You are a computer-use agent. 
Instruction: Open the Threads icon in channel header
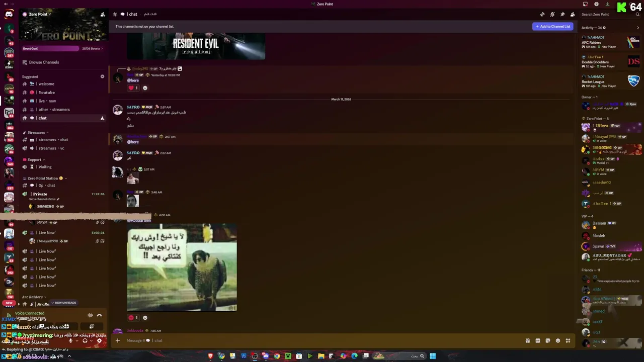(542, 14)
